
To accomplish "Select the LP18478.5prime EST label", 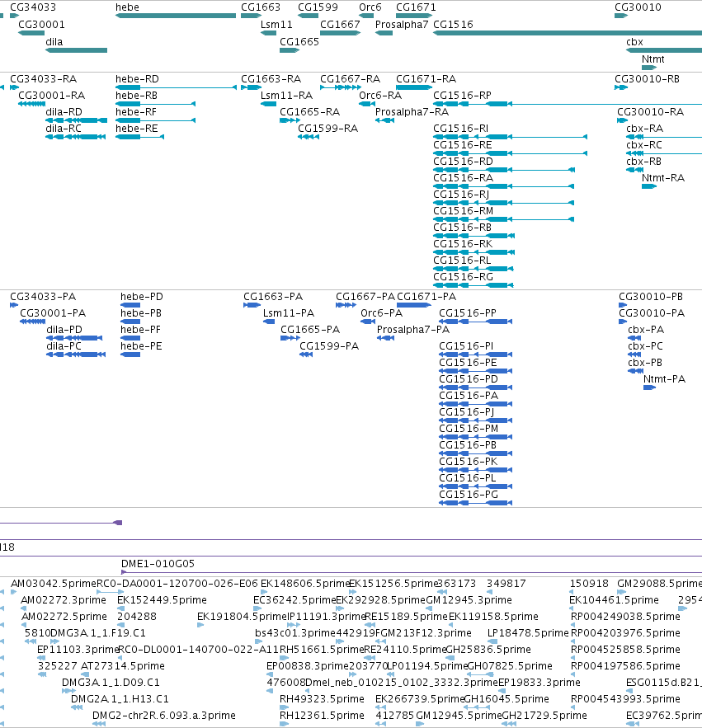I will 528,633.
